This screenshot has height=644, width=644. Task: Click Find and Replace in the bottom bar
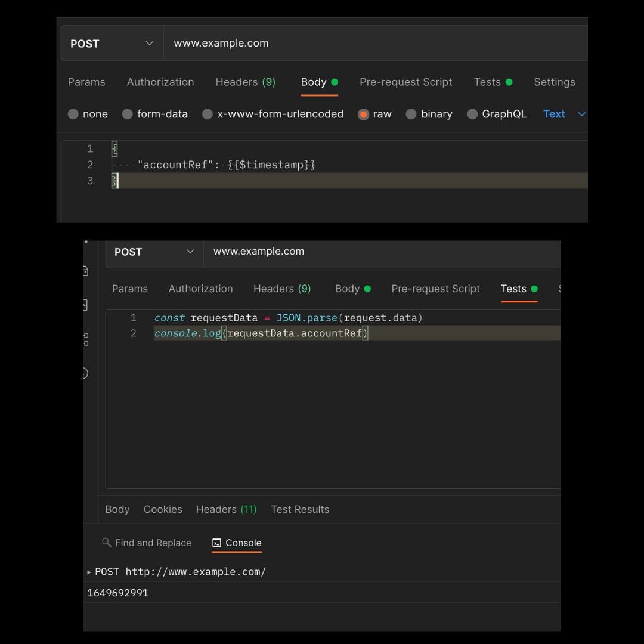pyautogui.click(x=153, y=543)
